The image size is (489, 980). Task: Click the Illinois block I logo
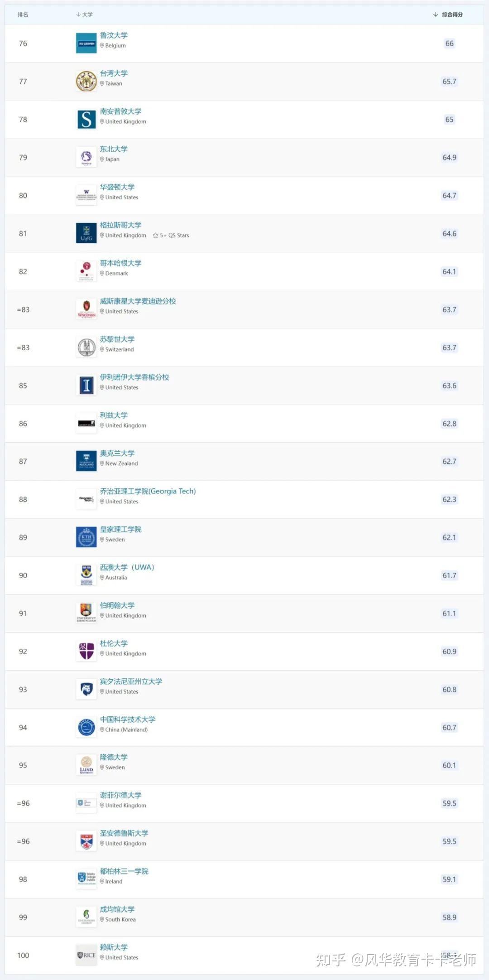(86, 386)
